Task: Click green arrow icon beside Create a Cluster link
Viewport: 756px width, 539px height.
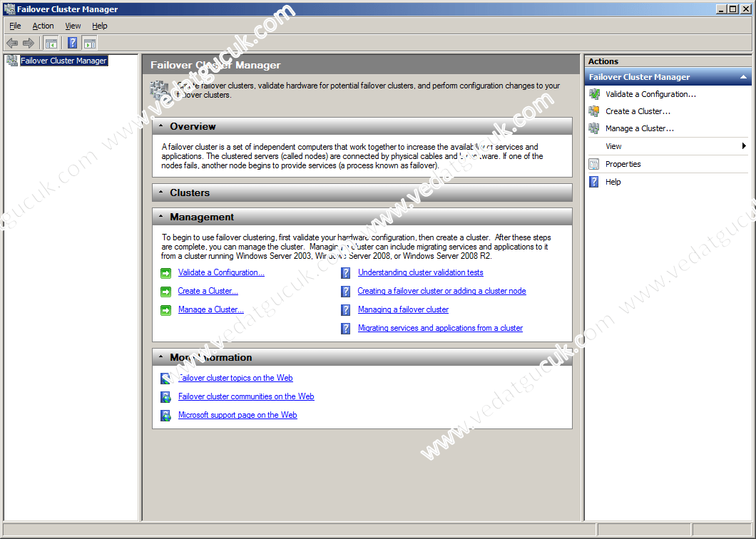Action: coord(166,292)
